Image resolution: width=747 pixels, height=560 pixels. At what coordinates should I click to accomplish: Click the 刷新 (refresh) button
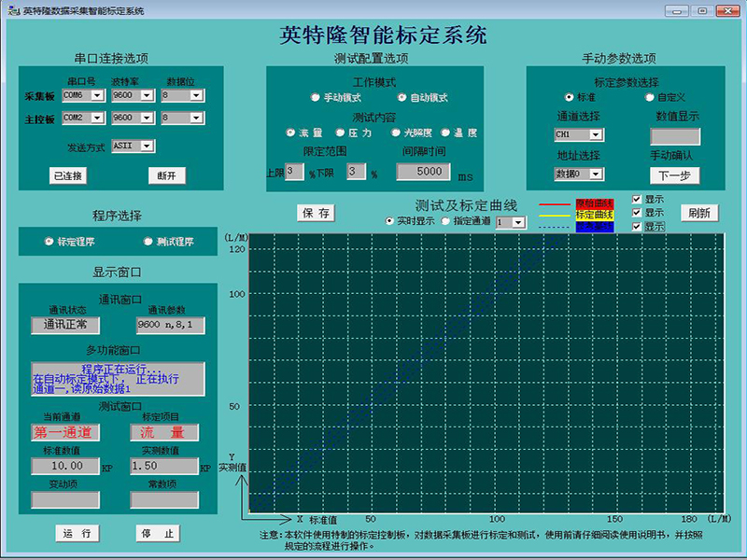pos(699,213)
